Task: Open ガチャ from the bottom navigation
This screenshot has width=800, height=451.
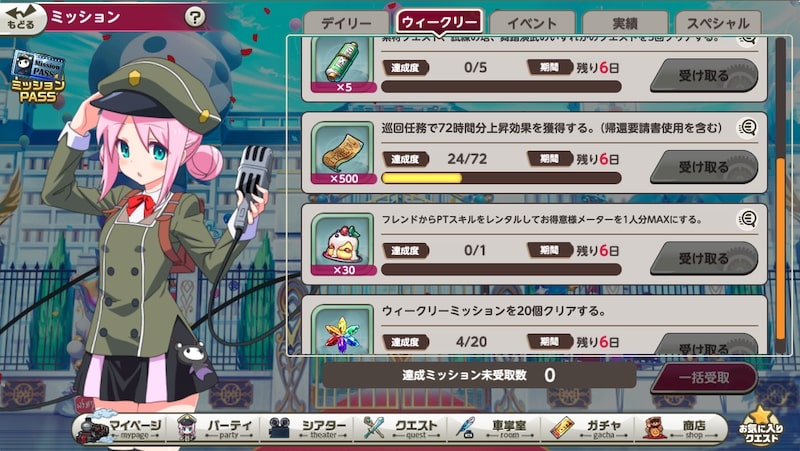Action: coord(587,429)
